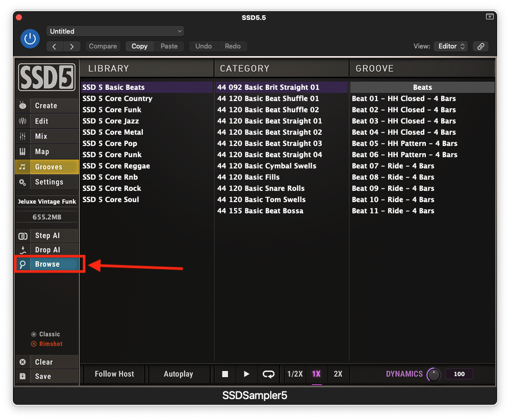Select 44 155 Basic Beat Bossa category
510x420 pixels.
(282, 211)
